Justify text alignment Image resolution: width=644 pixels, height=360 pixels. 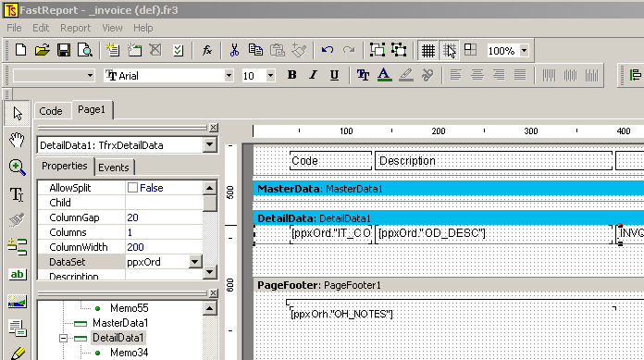tap(520, 75)
